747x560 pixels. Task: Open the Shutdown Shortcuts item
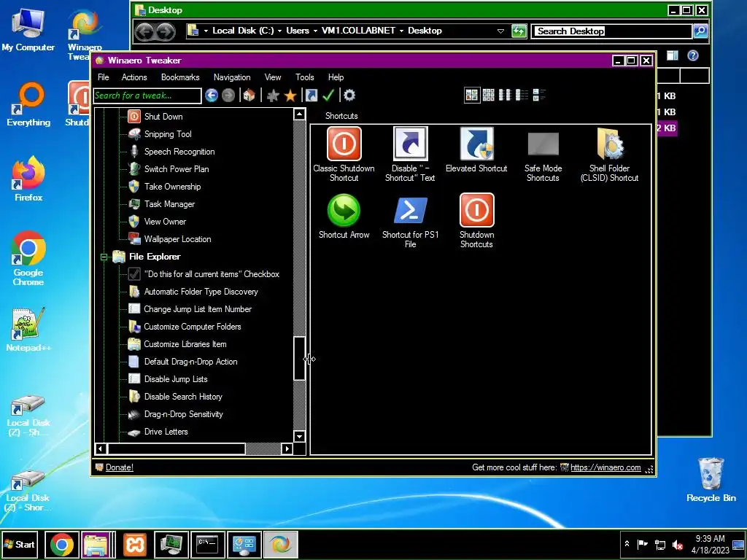click(x=476, y=221)
